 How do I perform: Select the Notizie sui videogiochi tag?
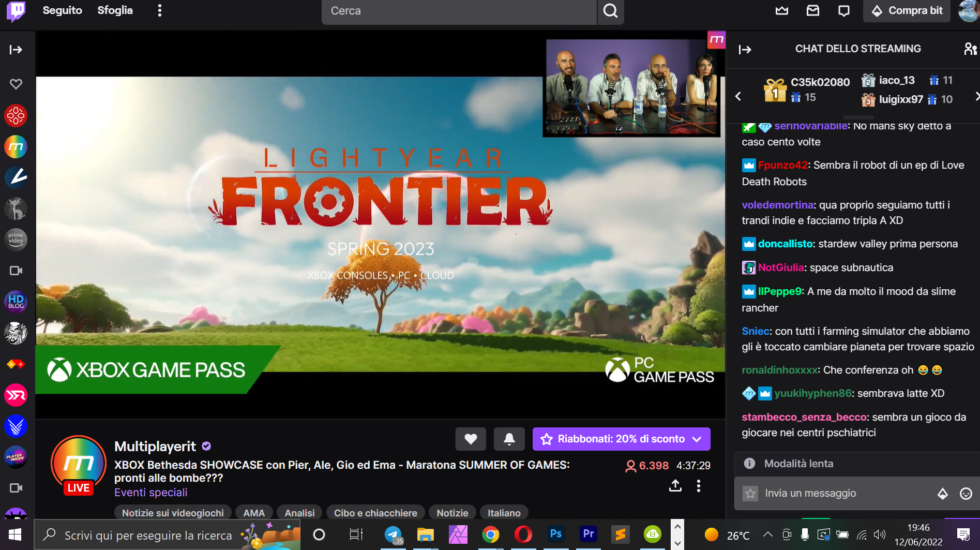tap(173, 513)
